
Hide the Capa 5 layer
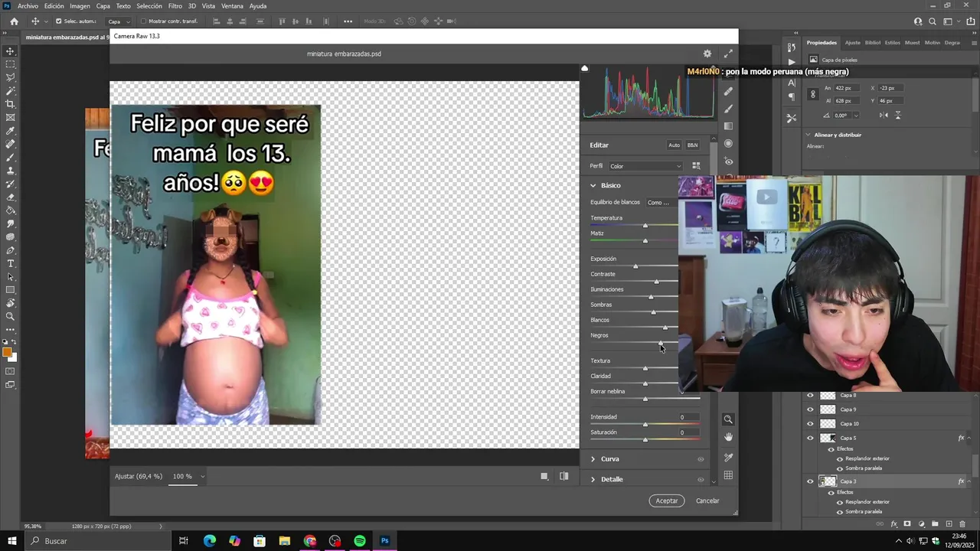coord(810,438)
